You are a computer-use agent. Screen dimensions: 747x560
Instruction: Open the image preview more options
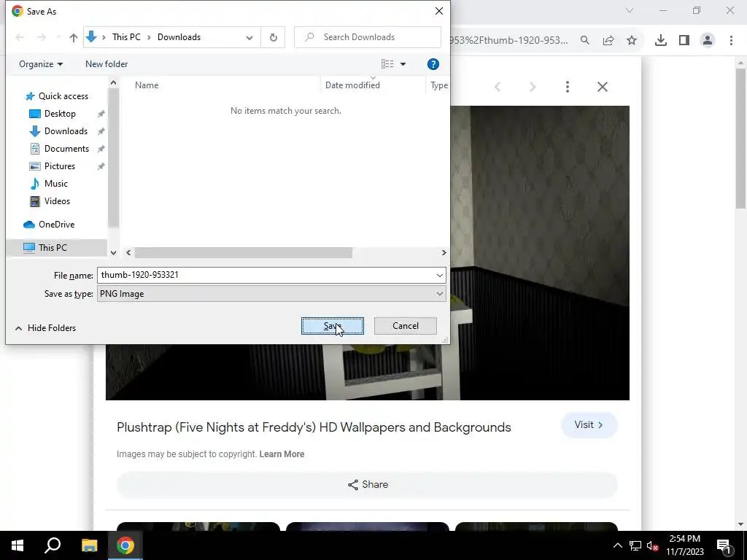point(567,87)
